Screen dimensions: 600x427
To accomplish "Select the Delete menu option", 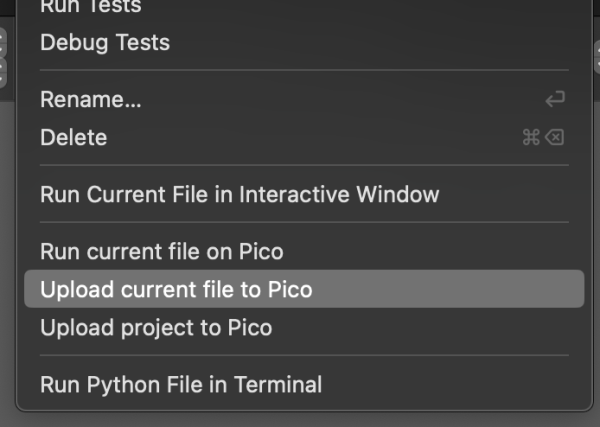I will tap(73, 137).
